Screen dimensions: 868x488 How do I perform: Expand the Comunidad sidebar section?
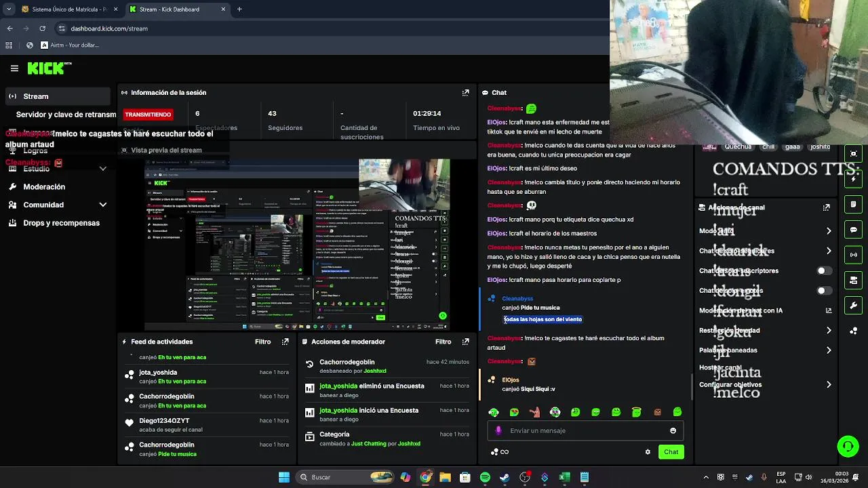tap(102, 205)
